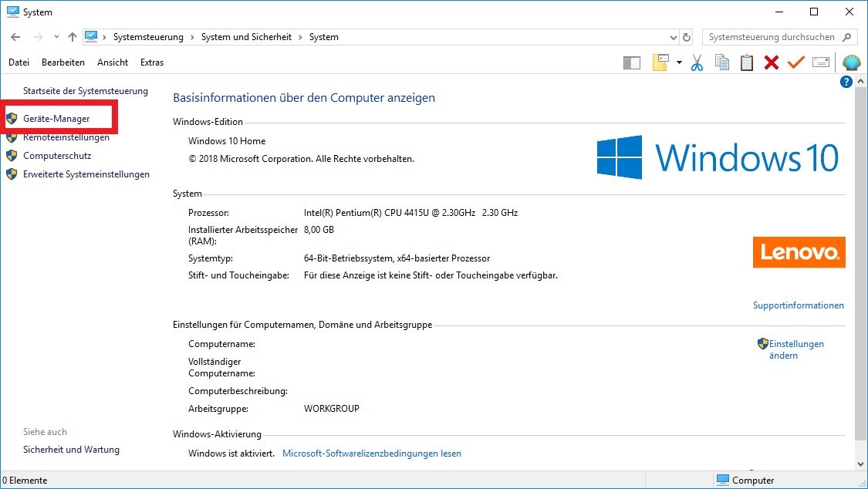Click Basisinformationen über den Computer anzeigen heading
This screenshot has width=868, height=489.
[304, 98]
